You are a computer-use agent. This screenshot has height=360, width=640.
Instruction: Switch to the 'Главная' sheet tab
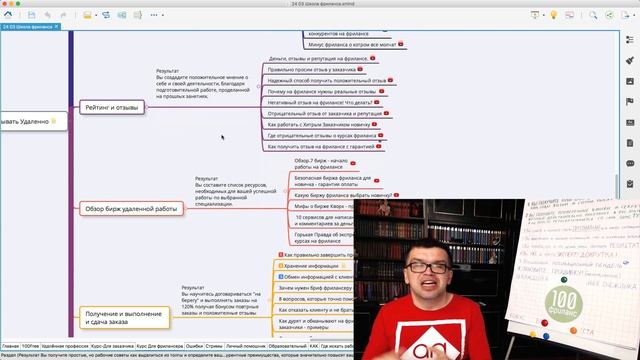(x=10, y=346)
